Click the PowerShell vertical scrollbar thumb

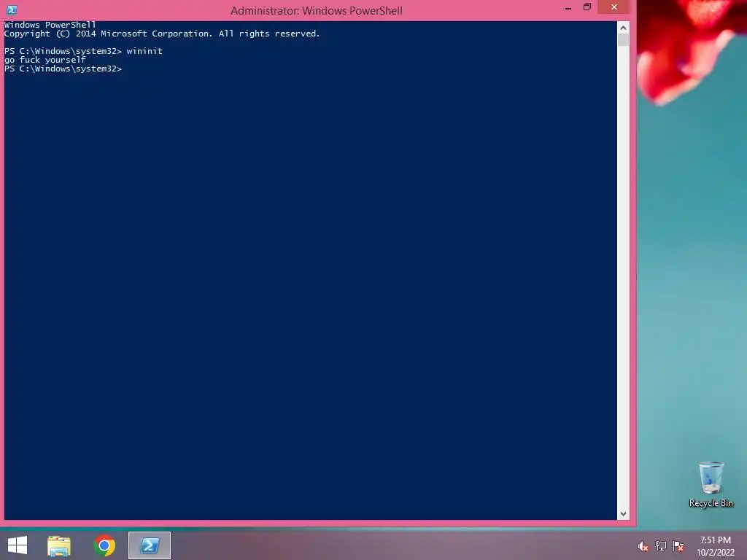pos(623,40)
